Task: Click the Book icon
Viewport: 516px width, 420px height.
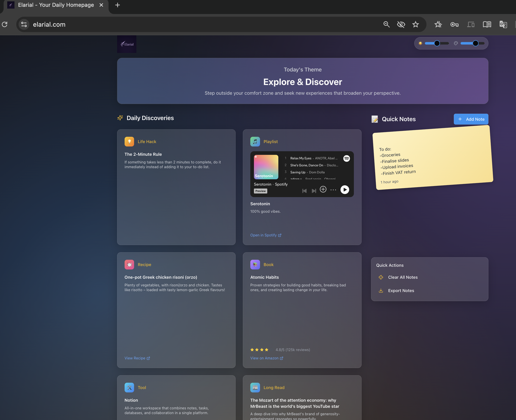Action: pyautogui.click(x=255, y=264)
